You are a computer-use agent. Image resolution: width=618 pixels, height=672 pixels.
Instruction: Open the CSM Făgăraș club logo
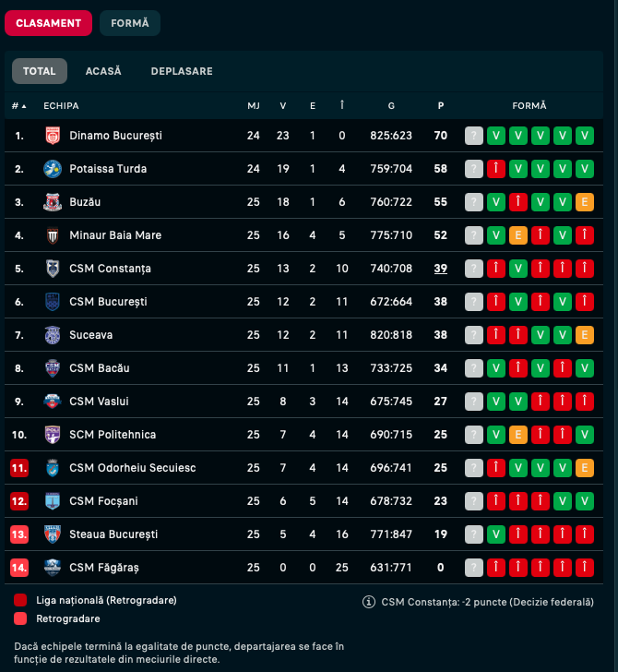click(53, 568)
